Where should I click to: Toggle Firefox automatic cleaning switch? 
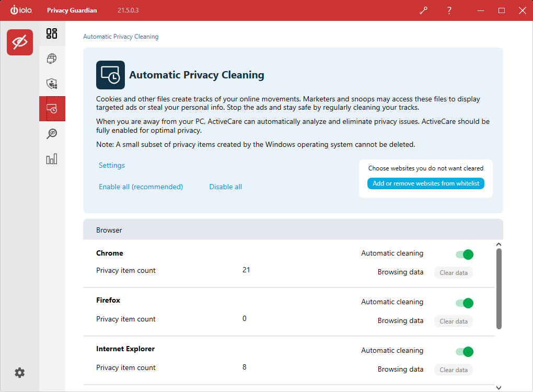pyautogui.click(x=465, y=303)
